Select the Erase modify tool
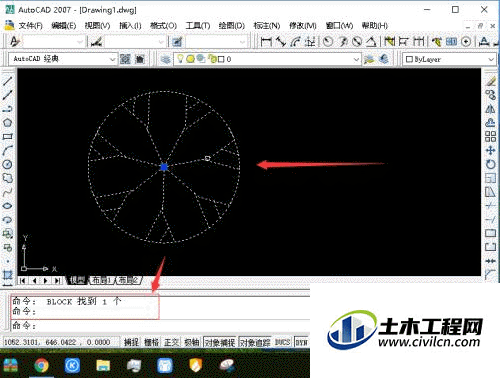Screen dimensions: 500x378 pyautogui.click(x=490, y=81)
